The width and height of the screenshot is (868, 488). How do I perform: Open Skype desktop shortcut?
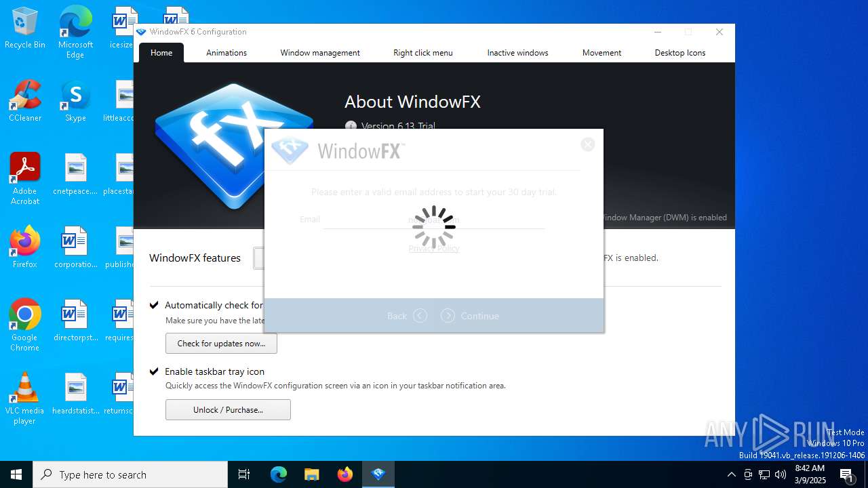coord(75,102)
